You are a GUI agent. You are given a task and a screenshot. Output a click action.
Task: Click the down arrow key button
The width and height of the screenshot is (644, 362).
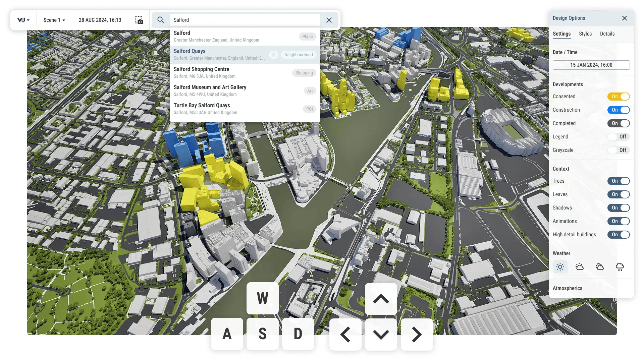381,335
